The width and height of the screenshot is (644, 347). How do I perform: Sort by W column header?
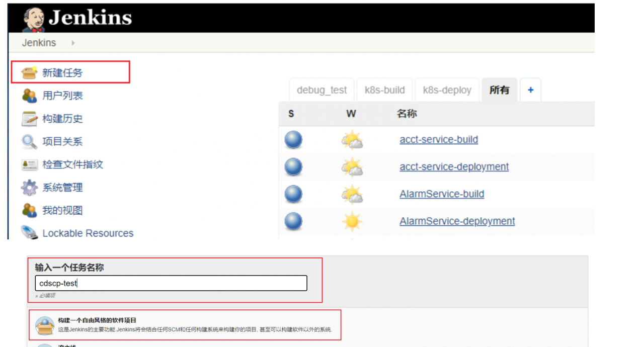click(351, 114)
